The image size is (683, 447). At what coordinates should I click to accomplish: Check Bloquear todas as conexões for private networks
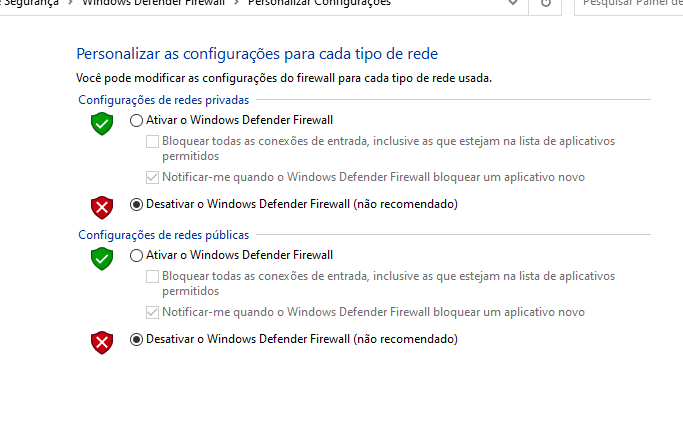152,142
